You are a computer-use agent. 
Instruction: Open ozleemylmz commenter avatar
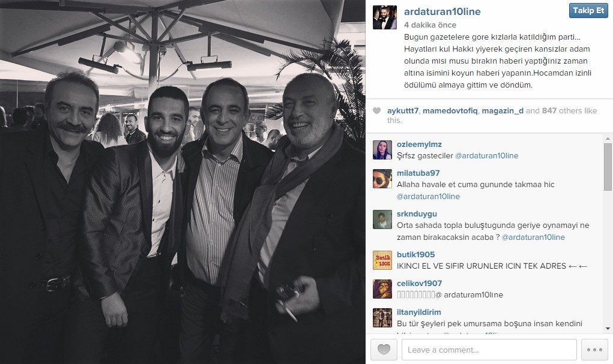(x=382, y=150)
